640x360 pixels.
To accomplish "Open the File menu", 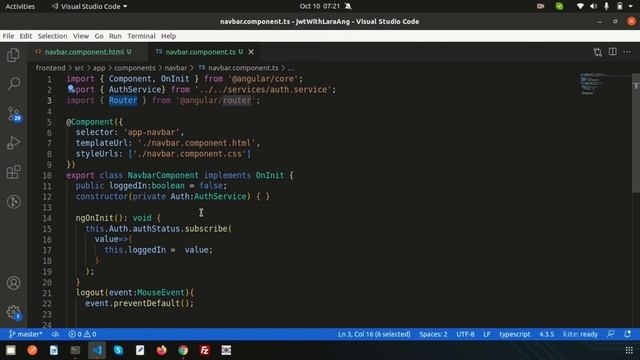I will pos(8,36).
